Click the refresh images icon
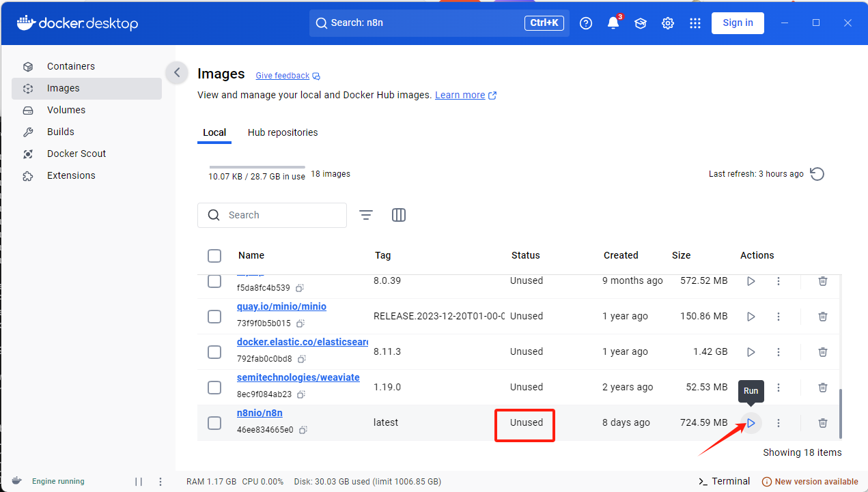This screenshot has width=868, height=492. pyautogui.click(x=817, y=174)
